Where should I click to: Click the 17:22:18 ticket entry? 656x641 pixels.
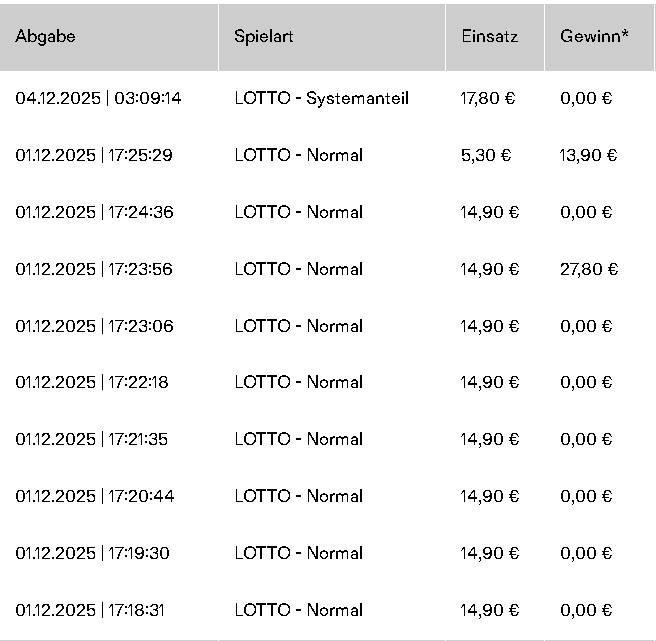pyautogui.click(x=94, y=382)
